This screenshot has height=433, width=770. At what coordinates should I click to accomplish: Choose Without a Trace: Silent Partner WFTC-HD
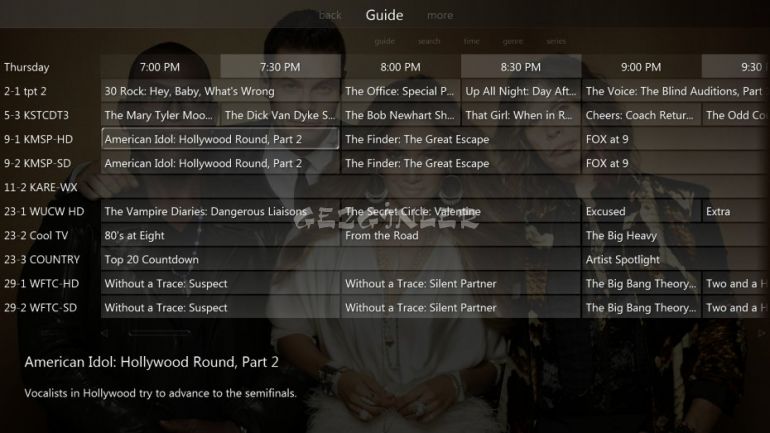(x=461, y=284)
